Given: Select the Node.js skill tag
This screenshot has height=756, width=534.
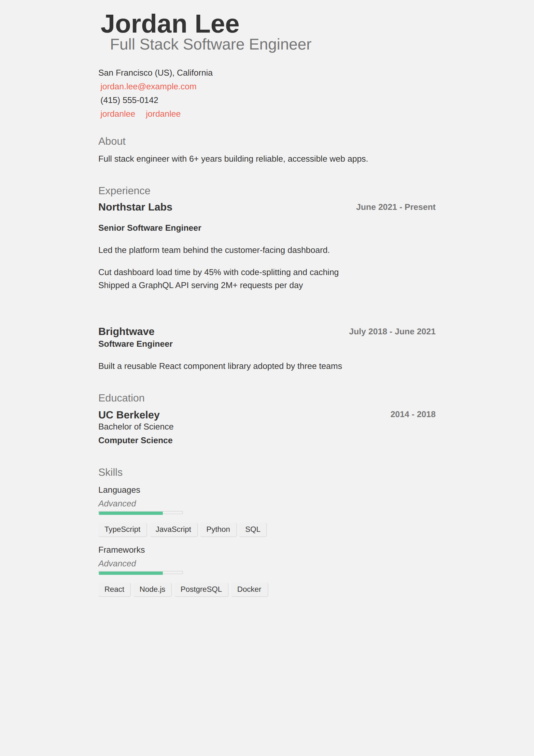Looking at the screenshot, I should [x=152, y=589].
